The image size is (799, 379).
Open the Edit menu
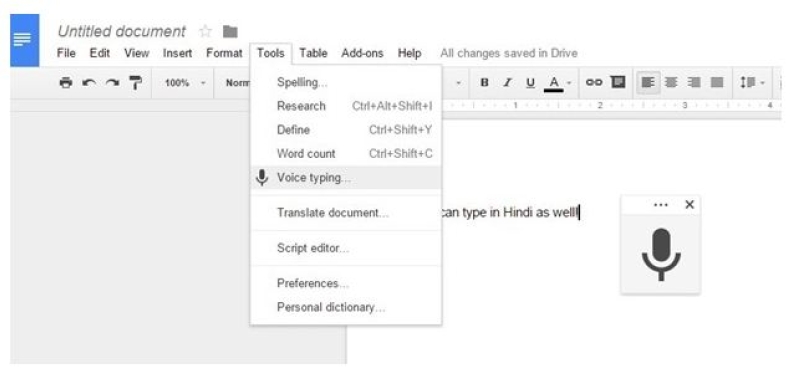pos(100,53)
